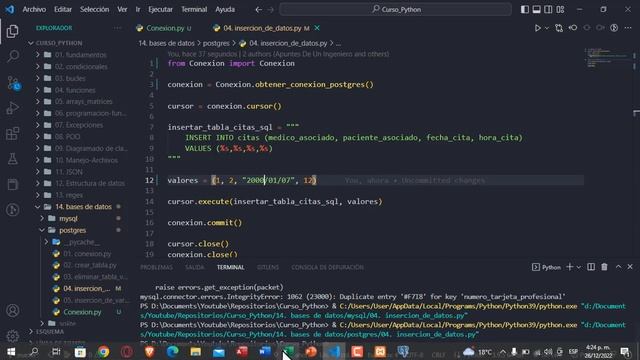Open Microsoft Edge from taskbar
This screenshot has height=360, width=640.
click(172, 351)
